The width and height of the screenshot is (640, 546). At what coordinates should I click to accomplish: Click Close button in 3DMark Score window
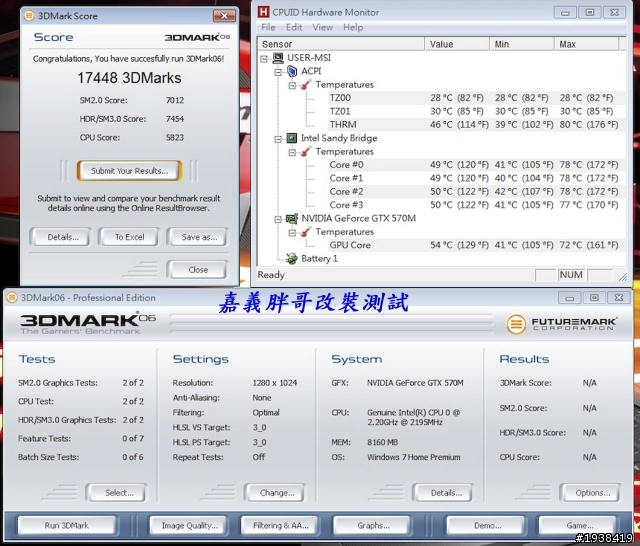(198, 270)
